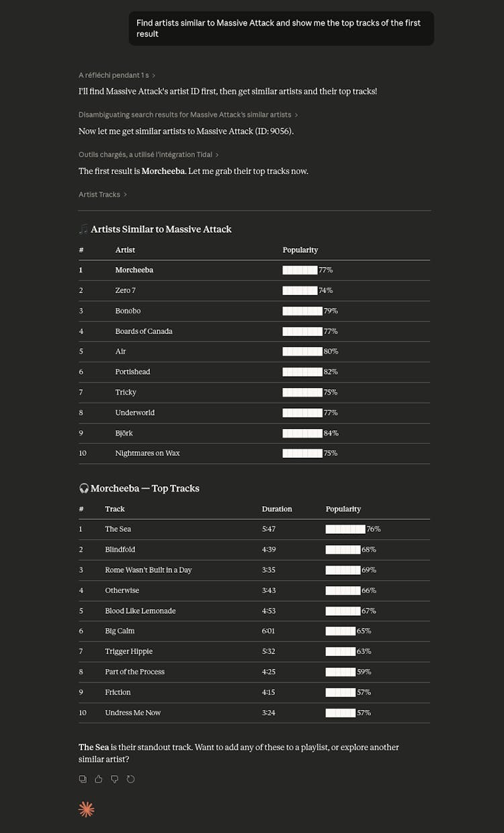Viewport: 504px width, 833px height.
Task: Click the headphones icon beside Morcheeba Top Tracks
Action: (83, 489)
